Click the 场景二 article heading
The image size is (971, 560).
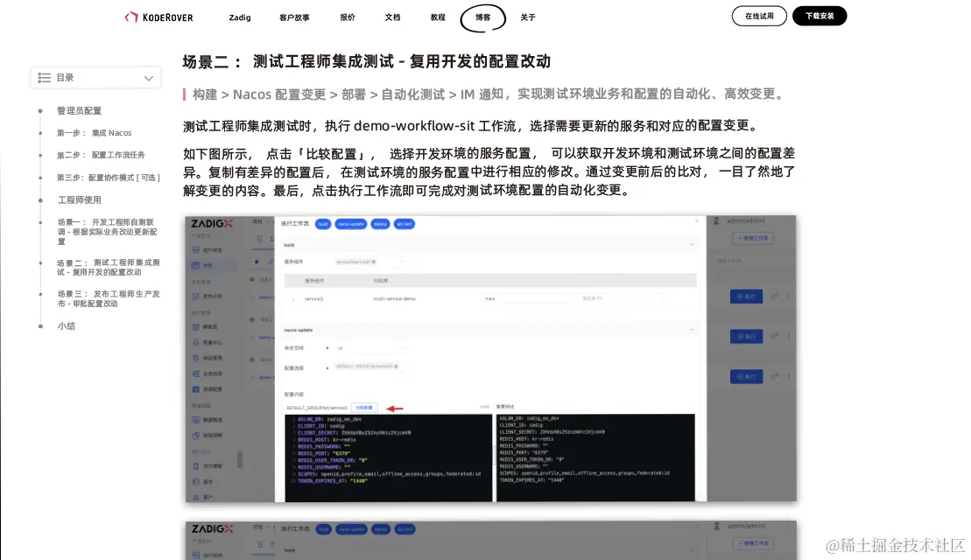[367, 62]
